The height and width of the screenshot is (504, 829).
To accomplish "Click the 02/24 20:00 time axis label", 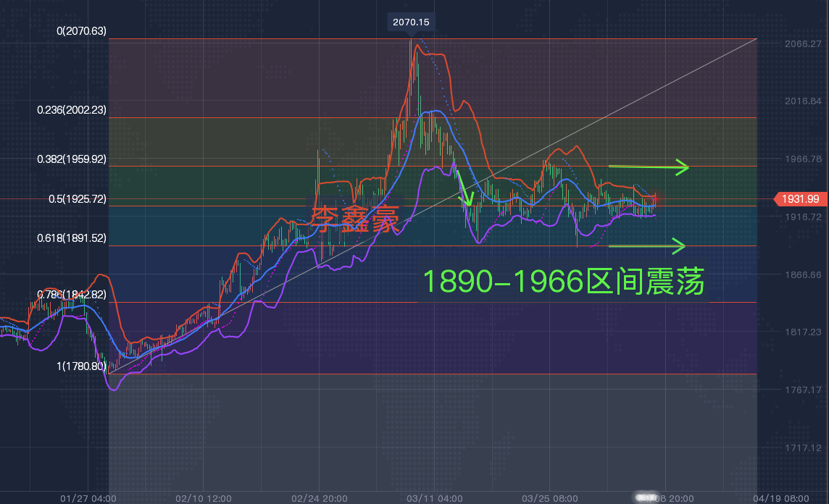I will [320, 498].
